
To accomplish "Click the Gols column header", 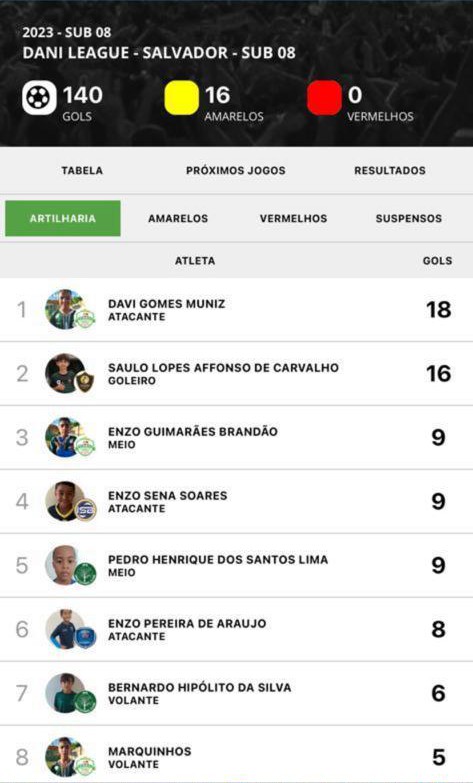I will (438, 261).
